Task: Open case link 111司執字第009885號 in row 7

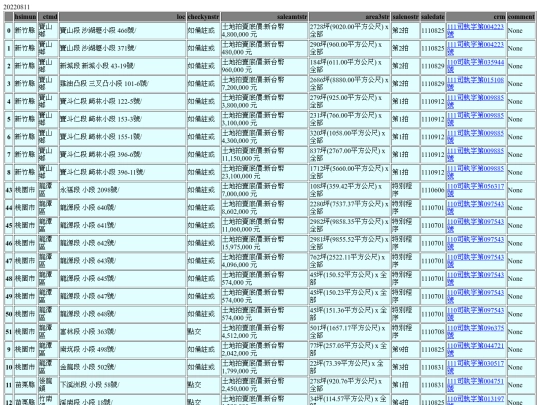Action: [475, 155]
